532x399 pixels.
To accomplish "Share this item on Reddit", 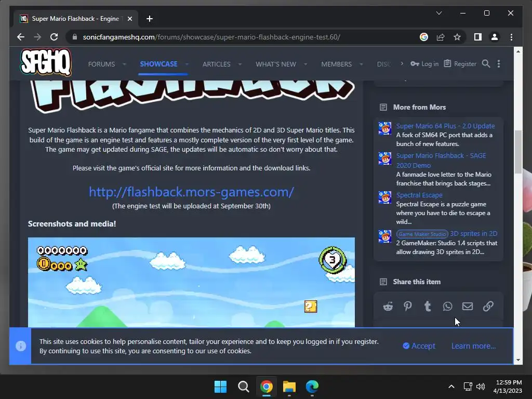I will click(x=388, y=307).
